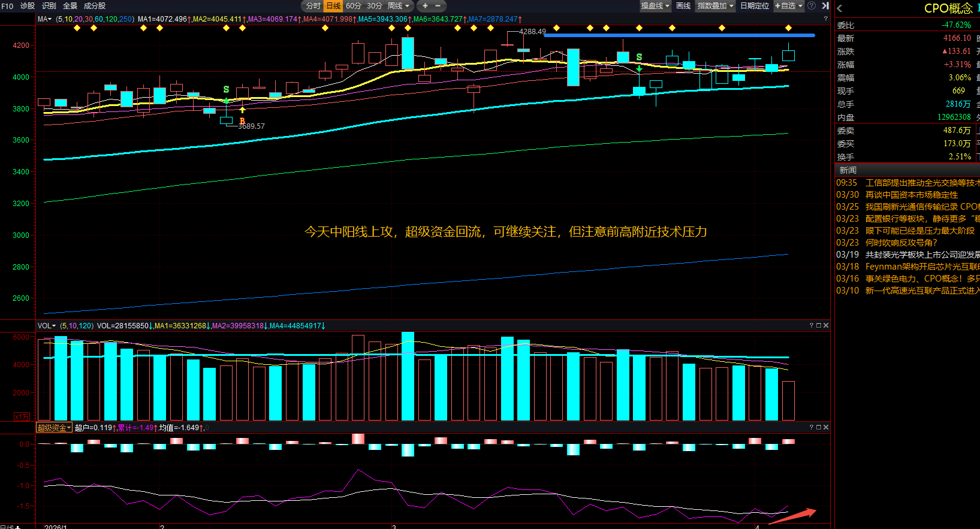Image resolution: width=980 pixels, height=529 pixels.
Task: Open the F10 menu item
Action: coord(7,6)
